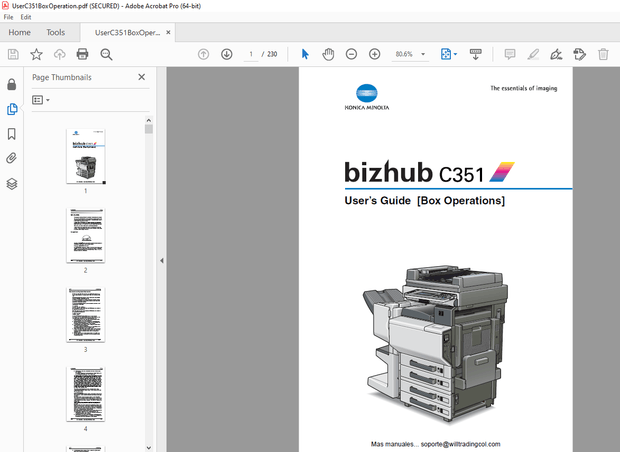Open the Attachments paperclip panel
The image size is (620, 452).
tap(12, 158)
